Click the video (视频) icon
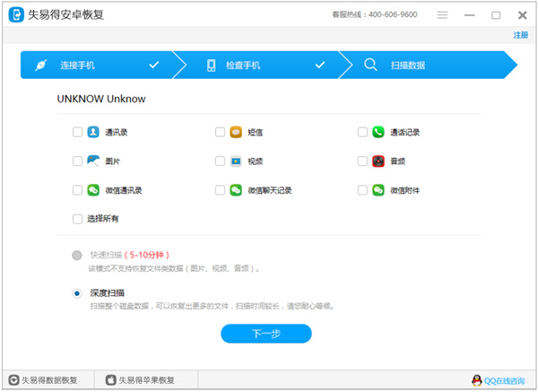Image resolution: width=538 pixels, height=392 pixels. [x=236, y=161]
